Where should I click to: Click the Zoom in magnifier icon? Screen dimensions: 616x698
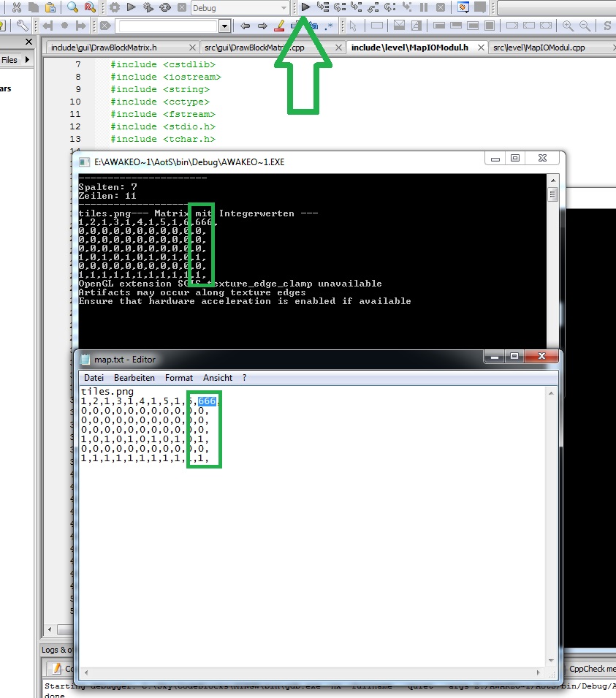tap(568, 26)
